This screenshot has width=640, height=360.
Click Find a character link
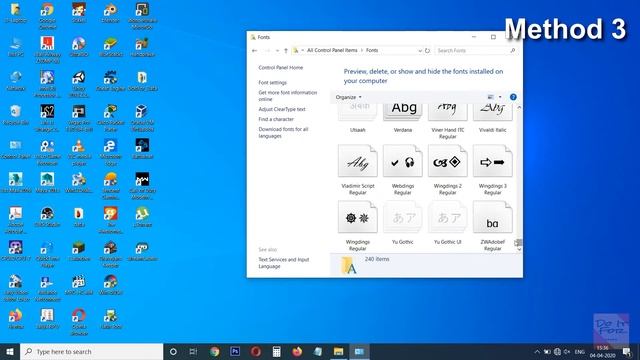click(276, 119)
